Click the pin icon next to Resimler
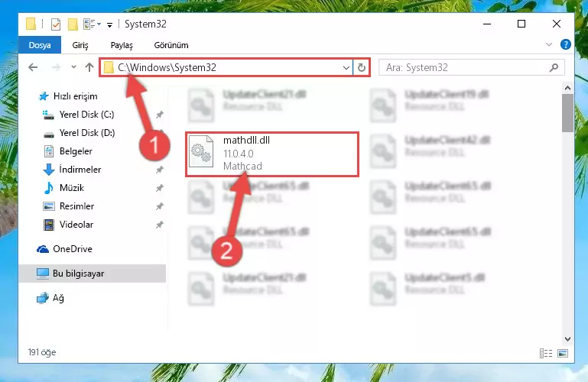The height and width of the screenshot is (382, 588). tap(160, 206)
